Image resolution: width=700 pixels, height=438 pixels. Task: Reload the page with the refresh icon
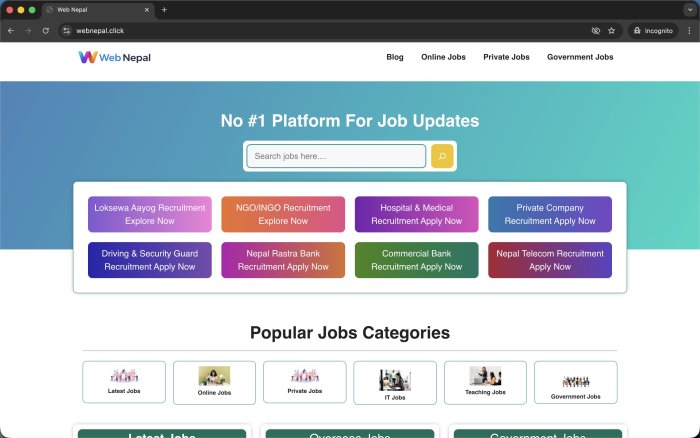point(46,31)
